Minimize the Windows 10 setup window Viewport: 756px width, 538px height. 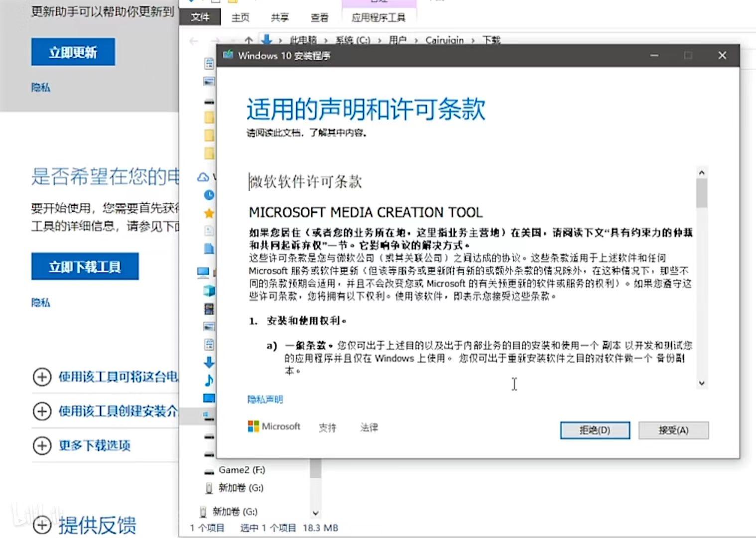(x=654, y=55)
